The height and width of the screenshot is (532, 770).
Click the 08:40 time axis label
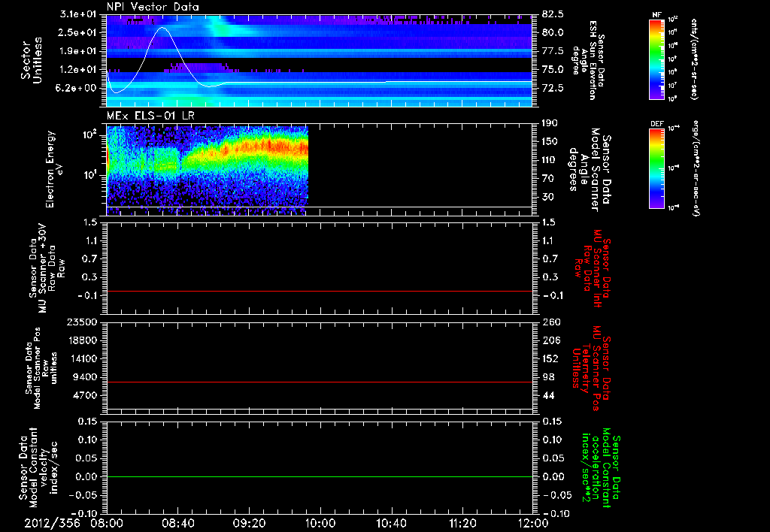[x=177, y=523]
